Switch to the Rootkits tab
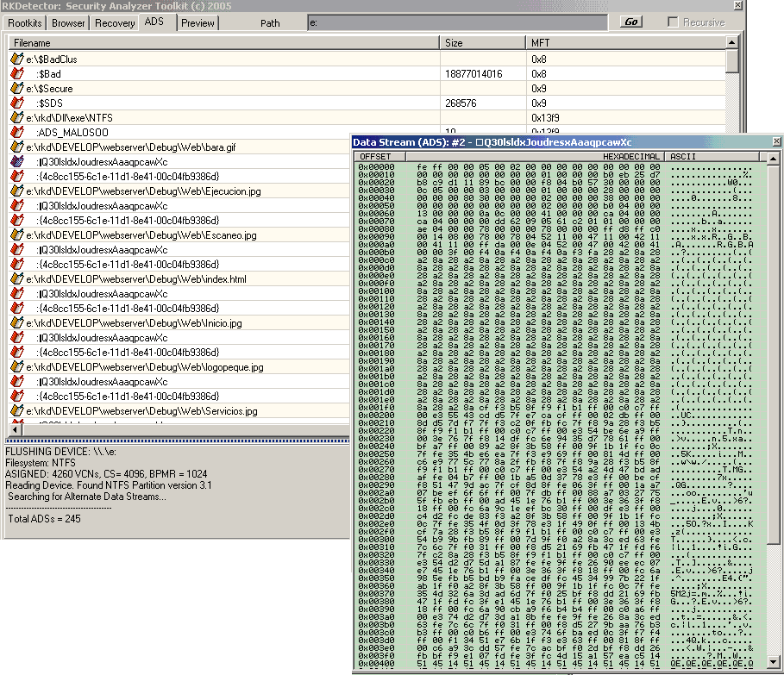784x675 pixels. pyautogui.click(x=25, y=22)
